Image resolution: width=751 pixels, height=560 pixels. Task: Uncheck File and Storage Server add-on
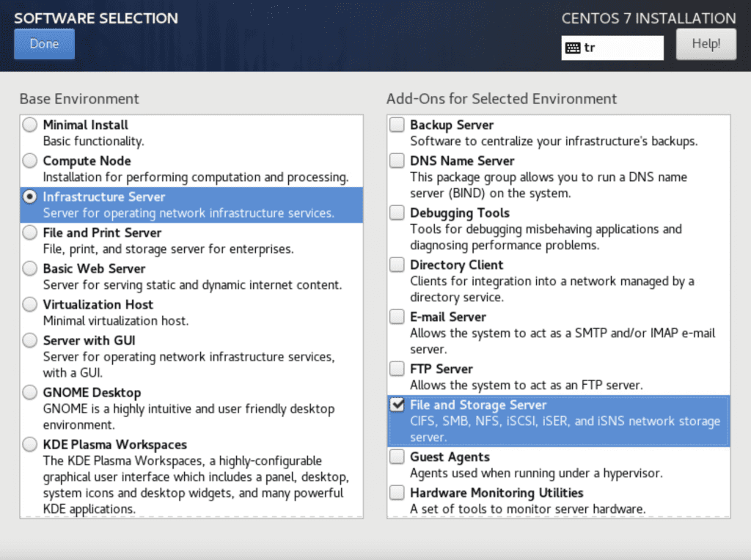point(397,405)
